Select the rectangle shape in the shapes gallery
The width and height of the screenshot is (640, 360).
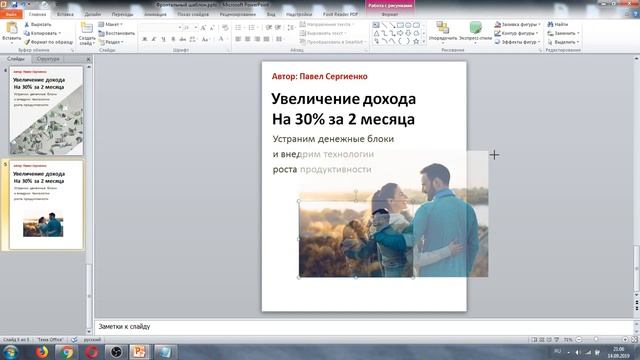[x=400, y=25]
